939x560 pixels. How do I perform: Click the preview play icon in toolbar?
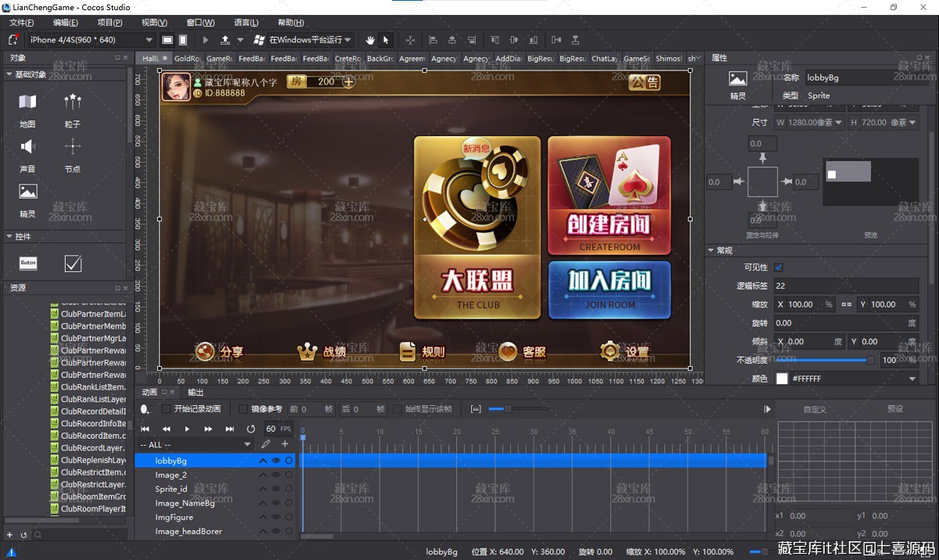point(206,40)
